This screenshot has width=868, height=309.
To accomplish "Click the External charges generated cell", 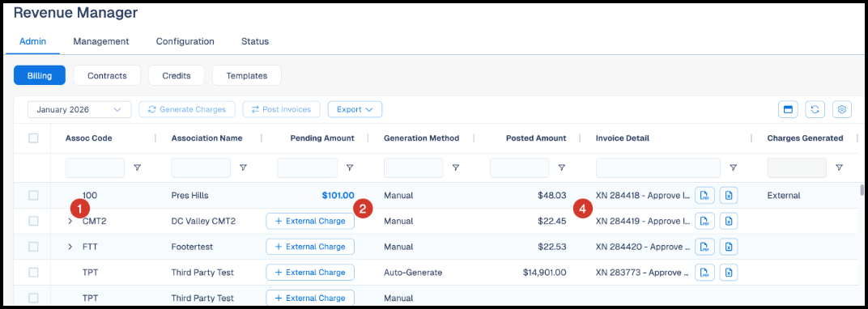I will [x=784, y=195].
